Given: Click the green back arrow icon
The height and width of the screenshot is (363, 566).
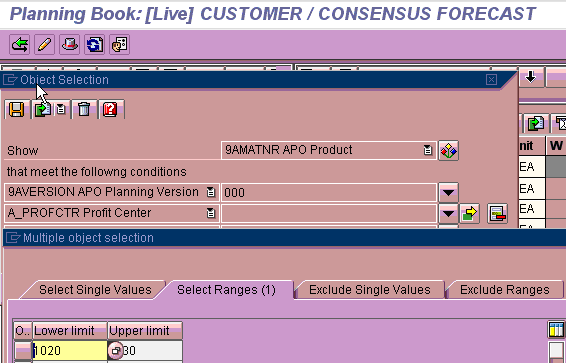Looking at the screenshot, I should [19, 45].
